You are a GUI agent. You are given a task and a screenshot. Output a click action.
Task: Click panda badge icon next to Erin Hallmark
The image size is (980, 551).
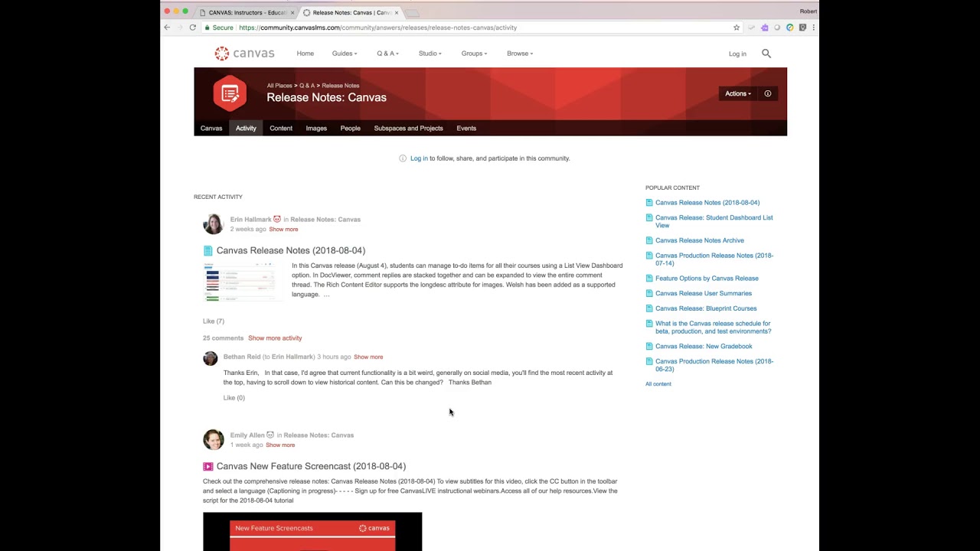[277, 219]
